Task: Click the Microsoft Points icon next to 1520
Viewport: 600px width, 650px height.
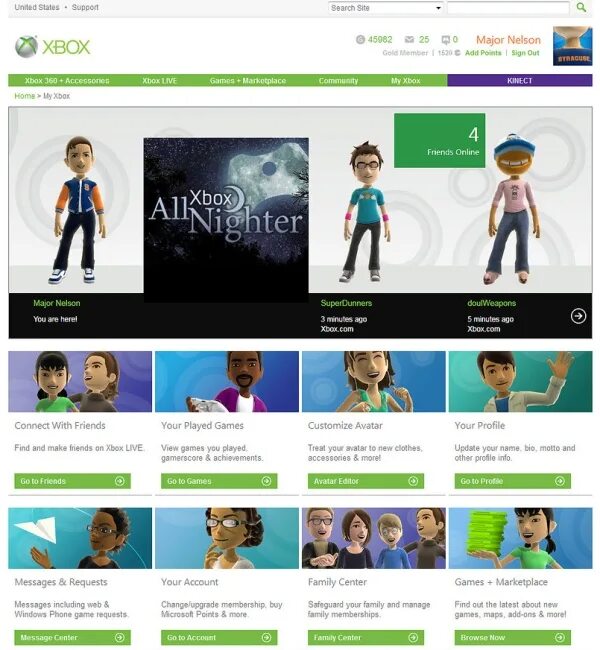Action: [x=457, y=53]
